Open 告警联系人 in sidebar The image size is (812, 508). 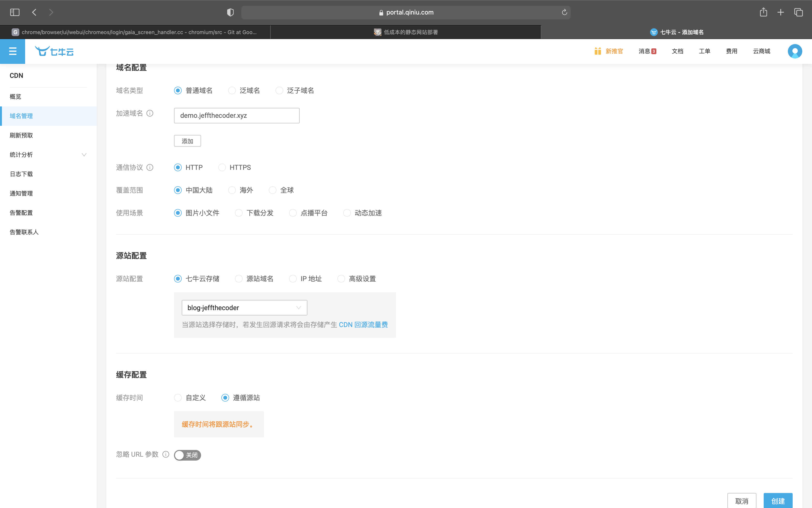click(x=48, y=232)
